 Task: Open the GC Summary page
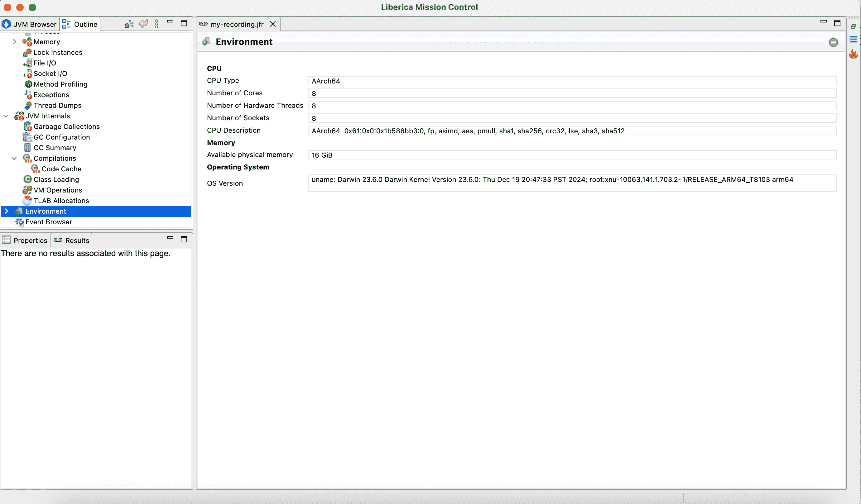point(55,148)
